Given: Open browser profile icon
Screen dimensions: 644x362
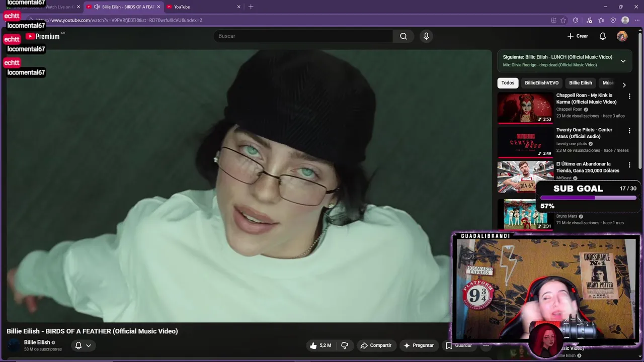Looking at the screenshot, I should 625,20.
